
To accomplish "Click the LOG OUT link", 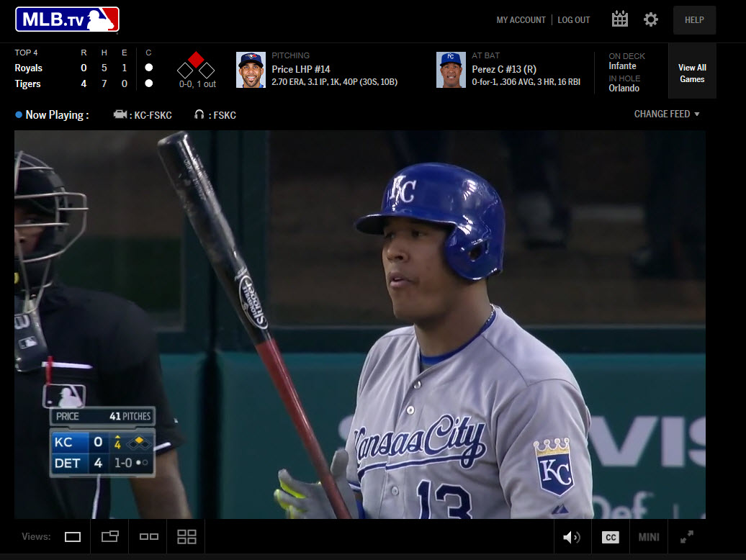I will (574, 20).
